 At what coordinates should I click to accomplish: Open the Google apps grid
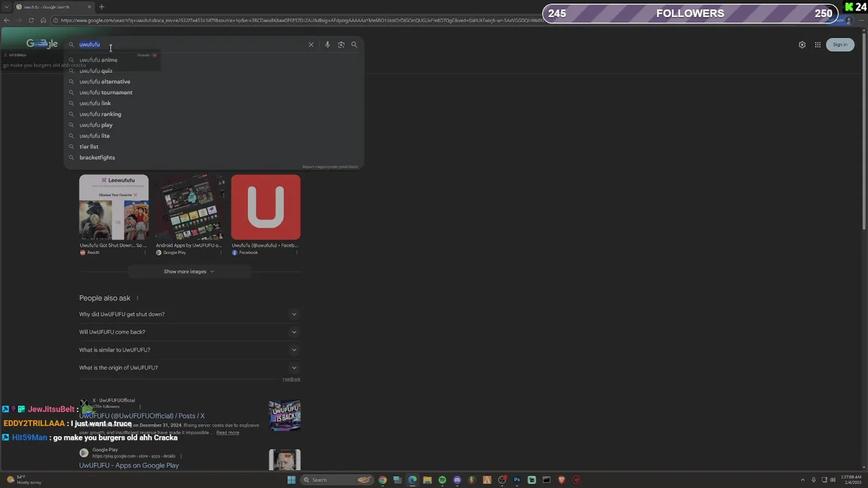pyautogui.click(x=818, y=45)
